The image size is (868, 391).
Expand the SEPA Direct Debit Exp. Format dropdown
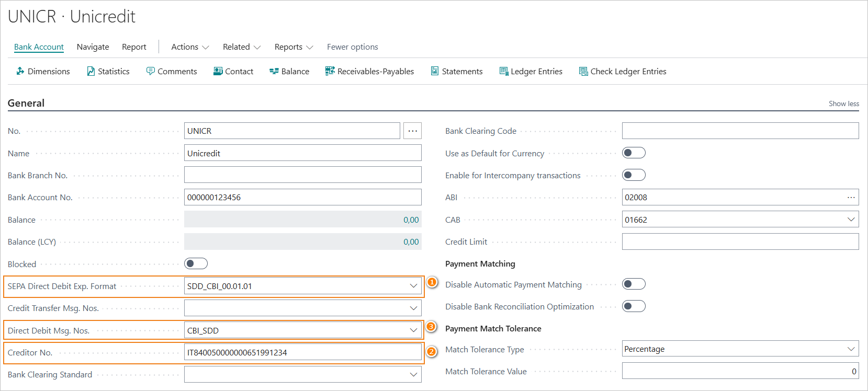click(413, 286)
